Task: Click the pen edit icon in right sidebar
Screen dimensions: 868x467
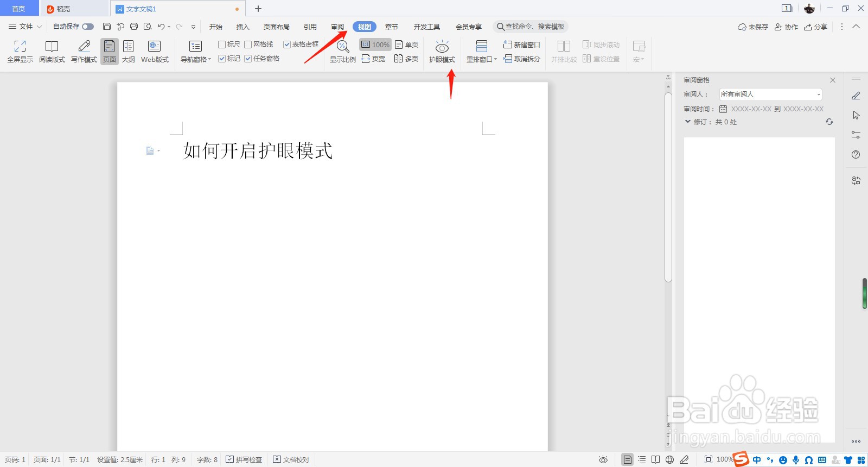Action: tap(856, 96)
